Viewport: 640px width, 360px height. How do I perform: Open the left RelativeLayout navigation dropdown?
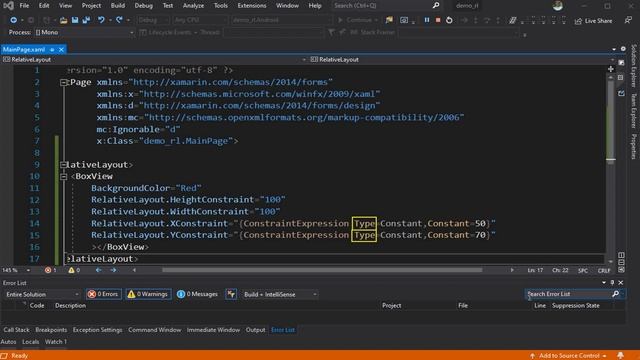[x=154, y=60]
